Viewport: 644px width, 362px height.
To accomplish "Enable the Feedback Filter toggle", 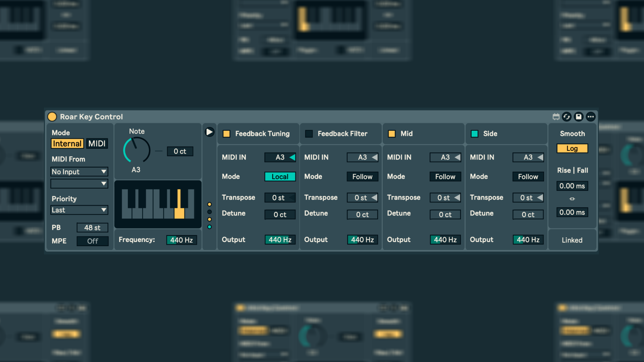I will (309, 134).
